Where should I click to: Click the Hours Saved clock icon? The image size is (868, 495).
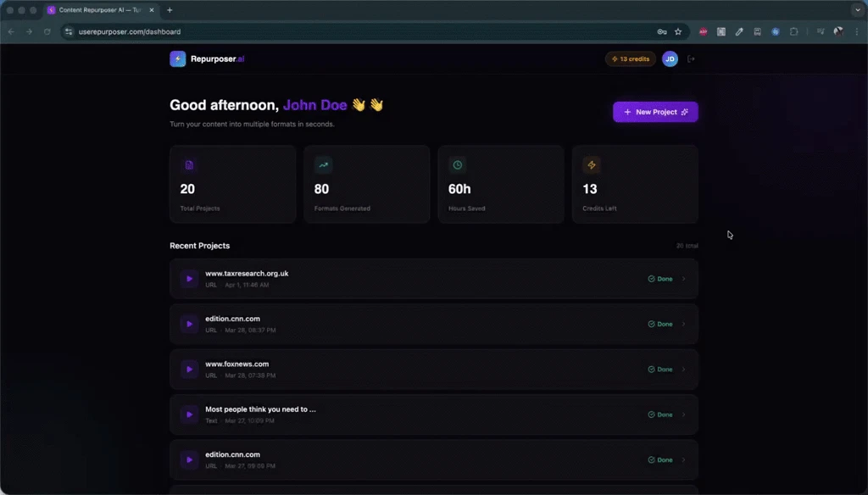pyautogui.click(x=457, y=165)
